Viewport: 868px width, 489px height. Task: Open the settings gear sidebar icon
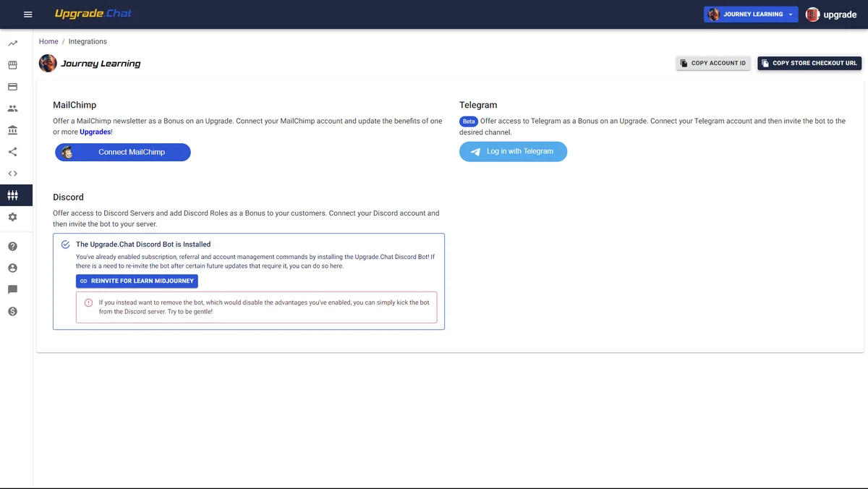click(12, 217)
